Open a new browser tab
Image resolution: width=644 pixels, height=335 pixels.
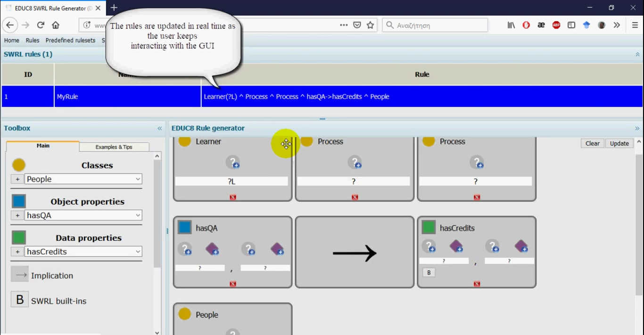114,8
